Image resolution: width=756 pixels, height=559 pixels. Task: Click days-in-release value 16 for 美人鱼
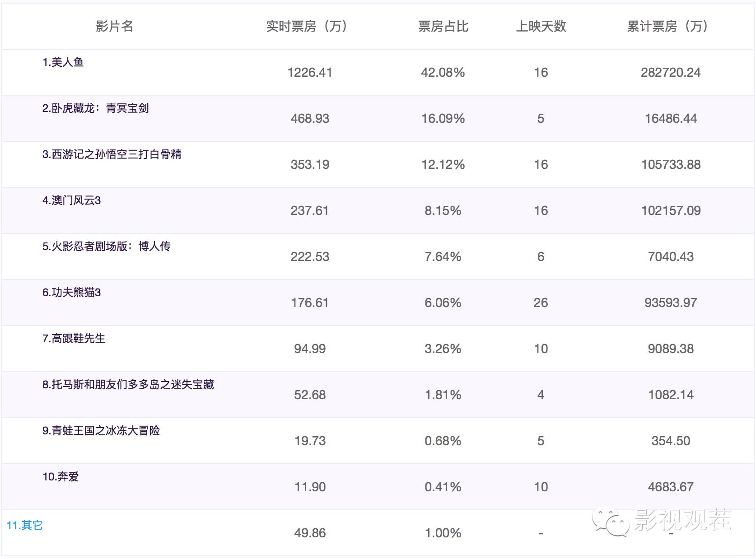pos(541,73)
